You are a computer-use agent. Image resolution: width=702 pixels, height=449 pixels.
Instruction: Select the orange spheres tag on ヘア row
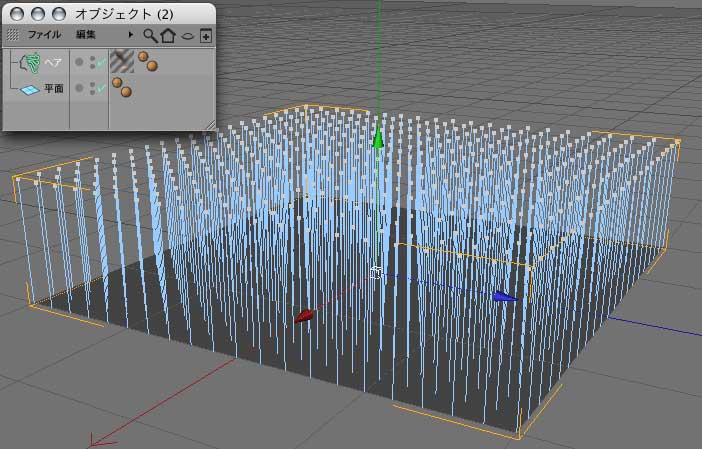pyautogui.click(x=148, y=61)
